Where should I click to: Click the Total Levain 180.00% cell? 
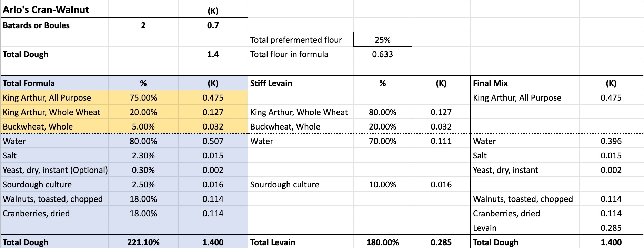[x=382, y=242]
